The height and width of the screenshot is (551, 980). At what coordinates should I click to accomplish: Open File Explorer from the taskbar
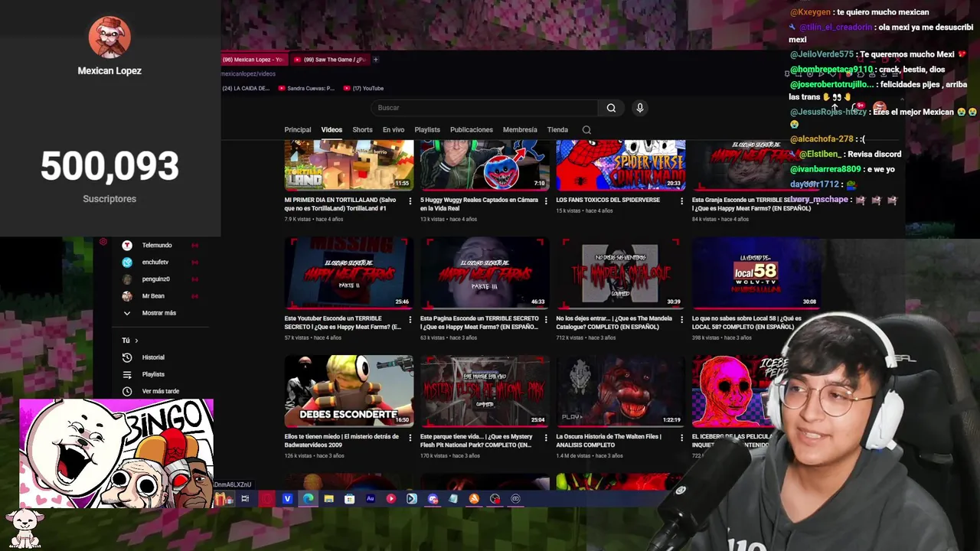coord(328,499)
